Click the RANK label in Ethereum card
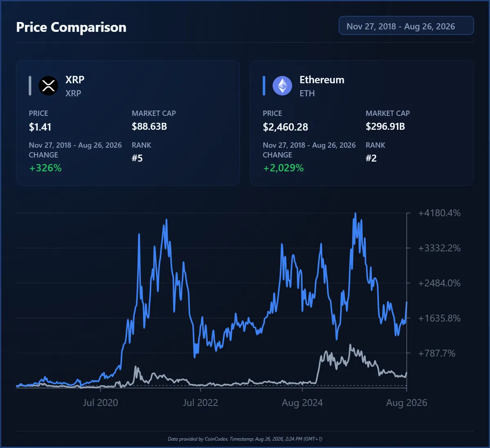Image resolution: width=490 pixels, height=448 pixels. pyautogui.click(x=375, y=145)
